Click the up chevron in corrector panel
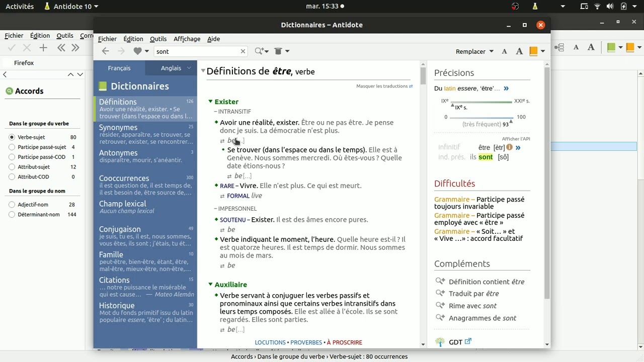 click(x=71, y=74)
